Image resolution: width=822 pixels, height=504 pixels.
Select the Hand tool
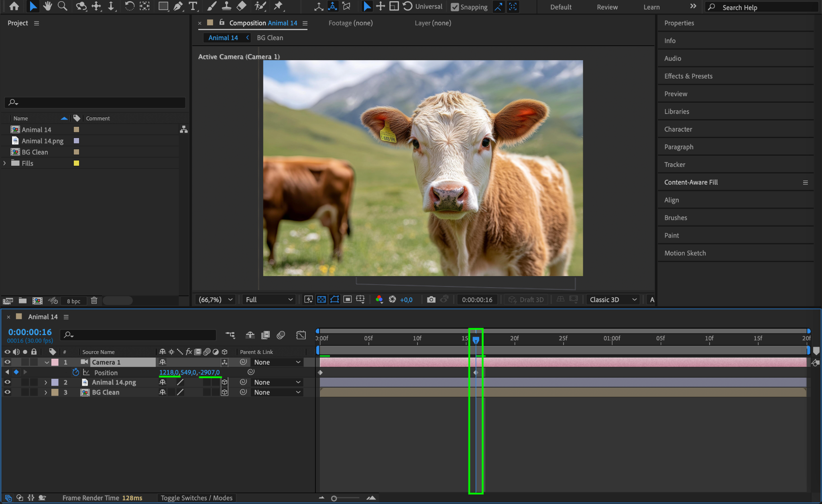pyautogui.click(x=48, y=6)
